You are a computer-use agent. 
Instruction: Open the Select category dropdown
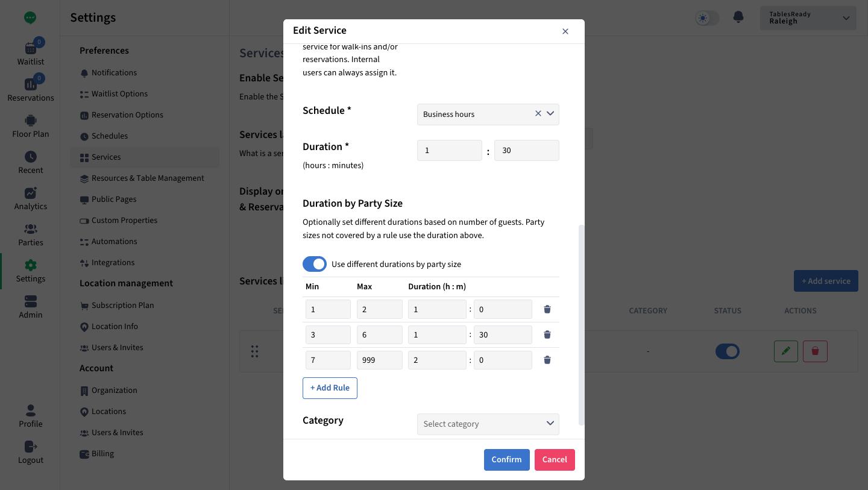488,424
